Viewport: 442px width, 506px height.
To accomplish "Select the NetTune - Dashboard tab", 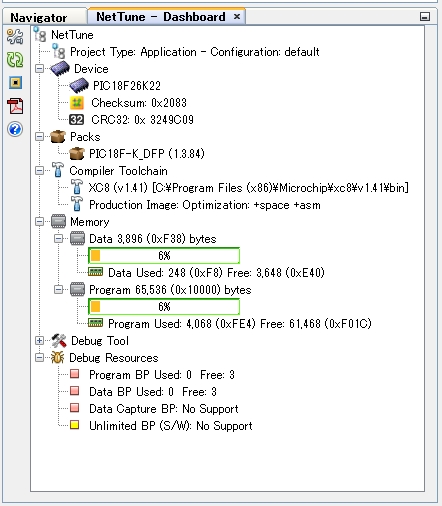I will [161, 17].
